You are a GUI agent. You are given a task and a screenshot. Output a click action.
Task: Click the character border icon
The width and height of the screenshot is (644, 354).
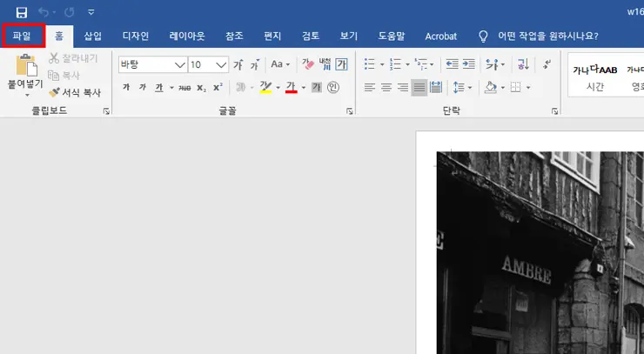[x=341, y=64]
